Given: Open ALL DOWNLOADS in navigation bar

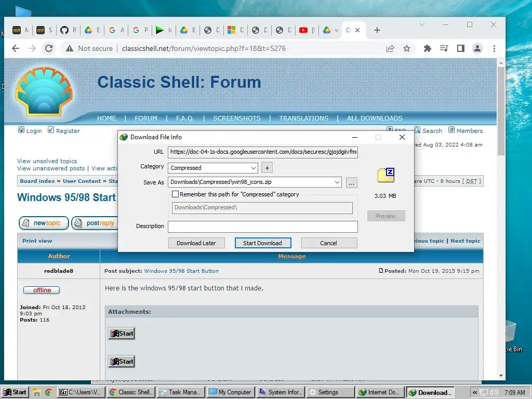Looking at the screenshot, I should click(x=375, y=118).
